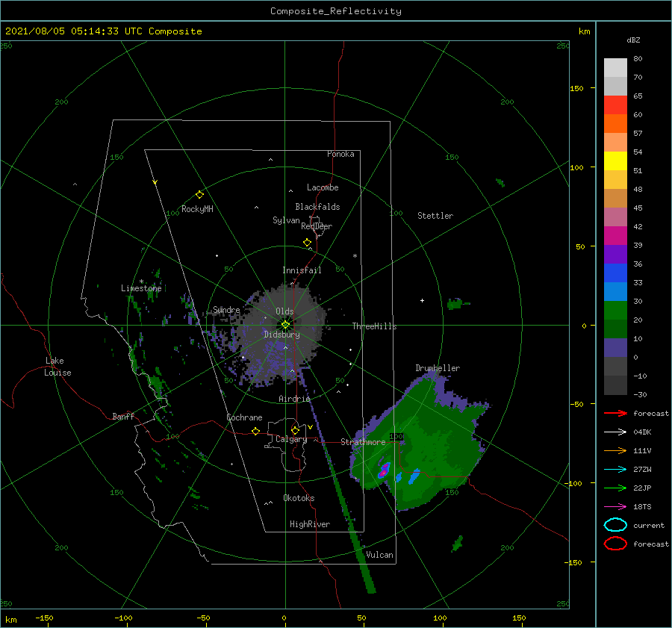
Task: Select the yellow diamond marker under Cochrane
Action: 256,431
